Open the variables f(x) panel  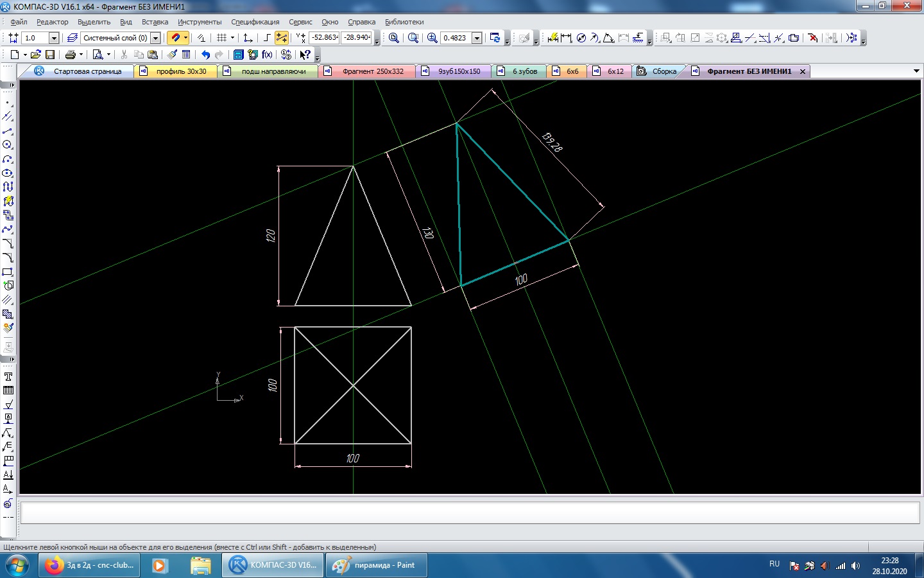click(x=268, y=55)
